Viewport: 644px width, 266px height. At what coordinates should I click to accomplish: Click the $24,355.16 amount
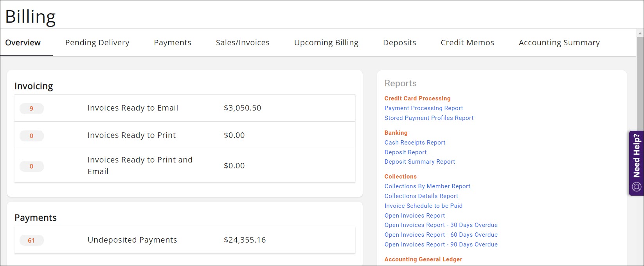(x=245, y=240)
